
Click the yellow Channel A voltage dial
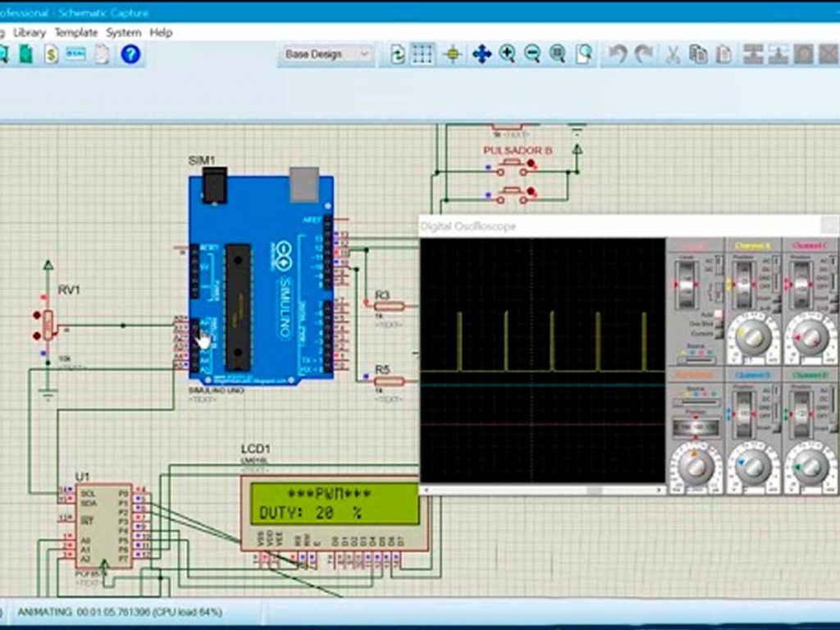point(753,336)
